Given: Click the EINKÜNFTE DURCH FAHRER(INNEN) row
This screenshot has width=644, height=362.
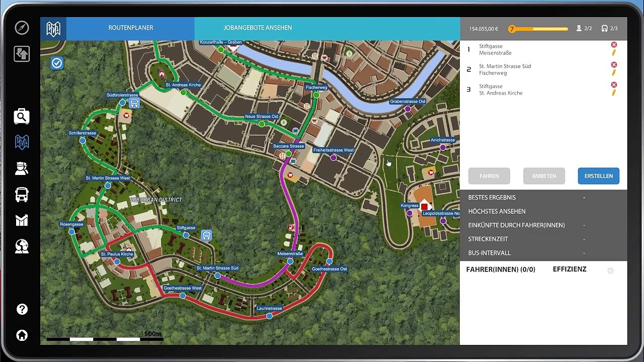Looking at the screenshot, I should coord(543,225).
